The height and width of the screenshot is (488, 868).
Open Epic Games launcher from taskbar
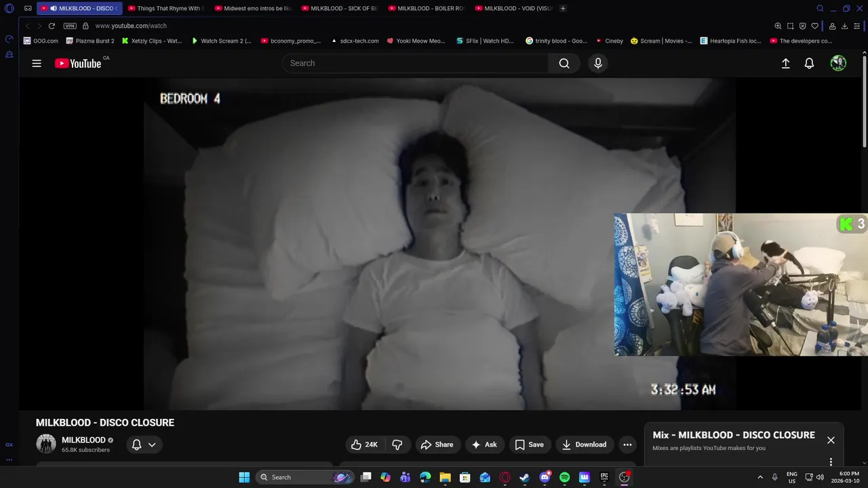pos(604,477)
